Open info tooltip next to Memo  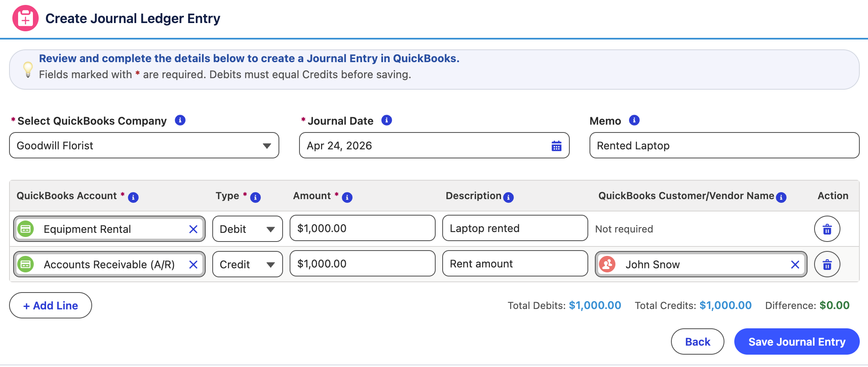634,120
